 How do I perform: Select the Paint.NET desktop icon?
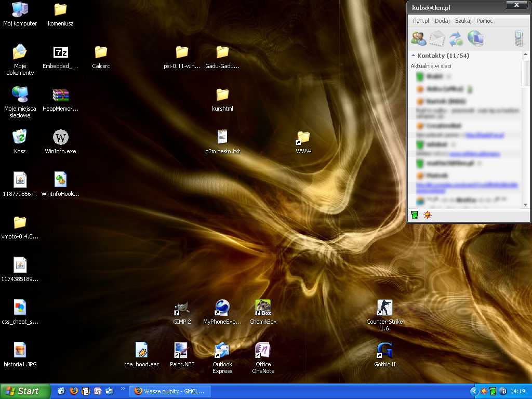pyautogui.click(x=182, y=351)
